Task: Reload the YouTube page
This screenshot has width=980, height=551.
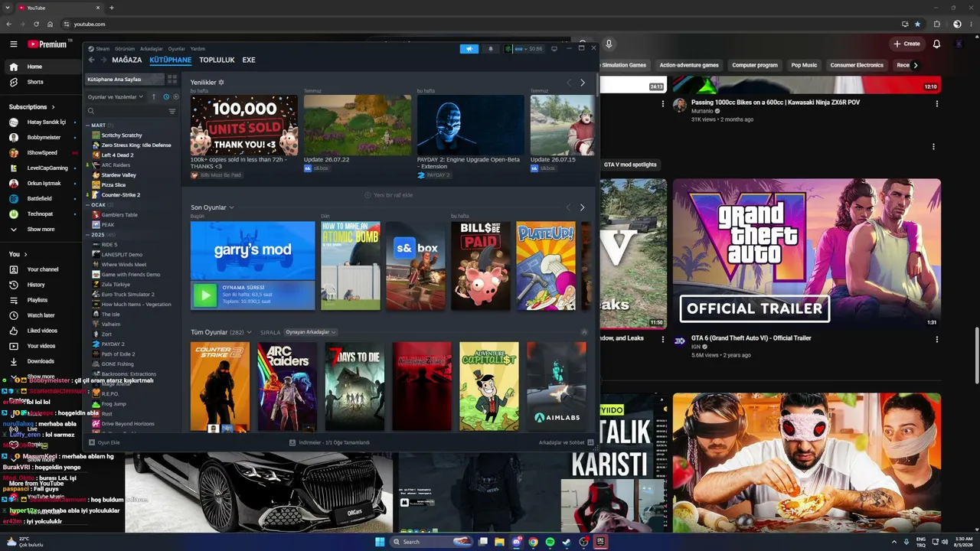Action: (x=36, y=24)
